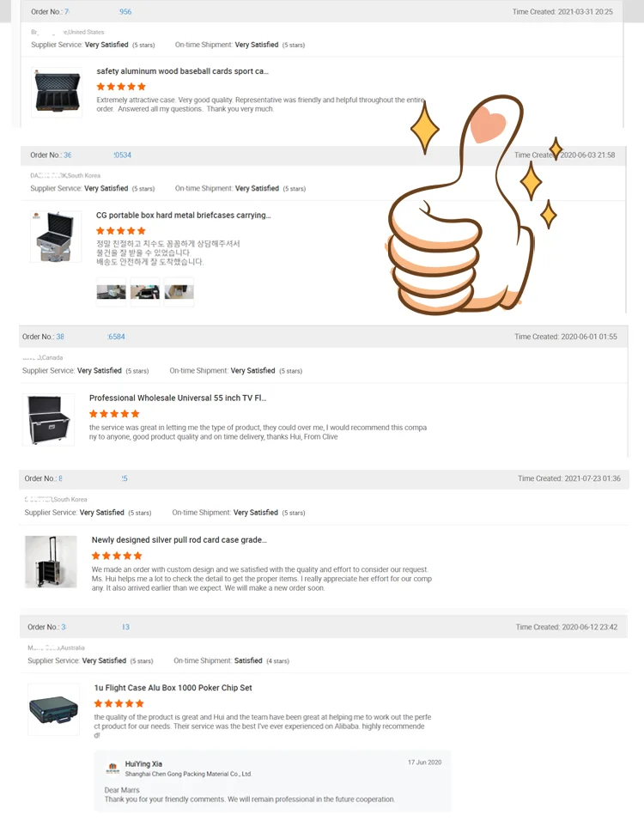Viewport: 644px width, 827px height.
Task: Open the CG portable metal briefcase thumbnail
Action: pyautogui.click(x=56, y=236)
